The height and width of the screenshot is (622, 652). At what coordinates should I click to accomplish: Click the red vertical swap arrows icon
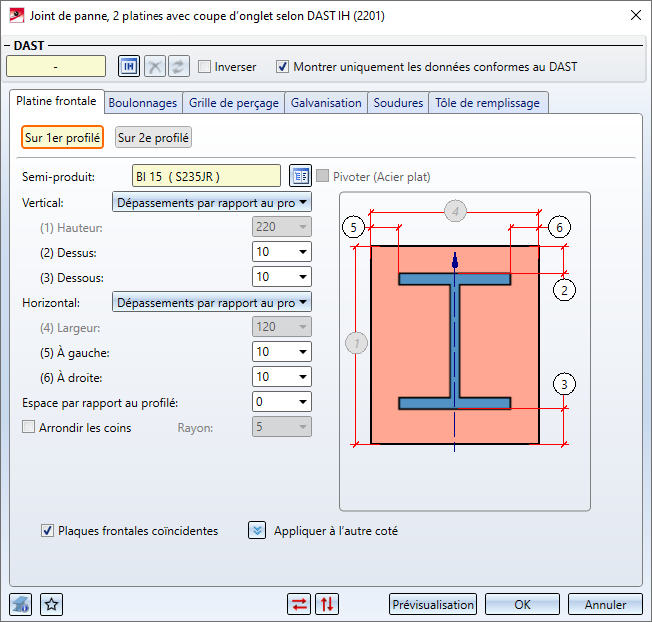[x=327, y=604]
